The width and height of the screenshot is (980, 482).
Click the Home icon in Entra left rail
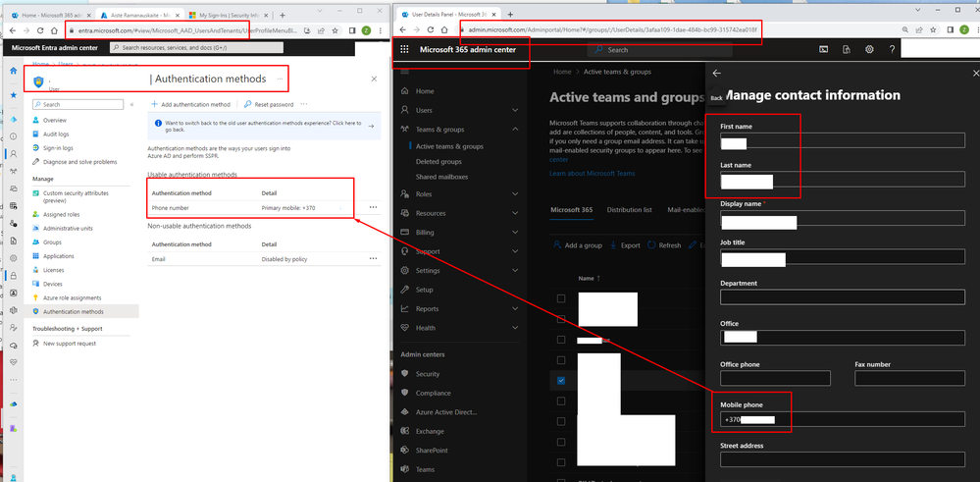coord(13,72)
